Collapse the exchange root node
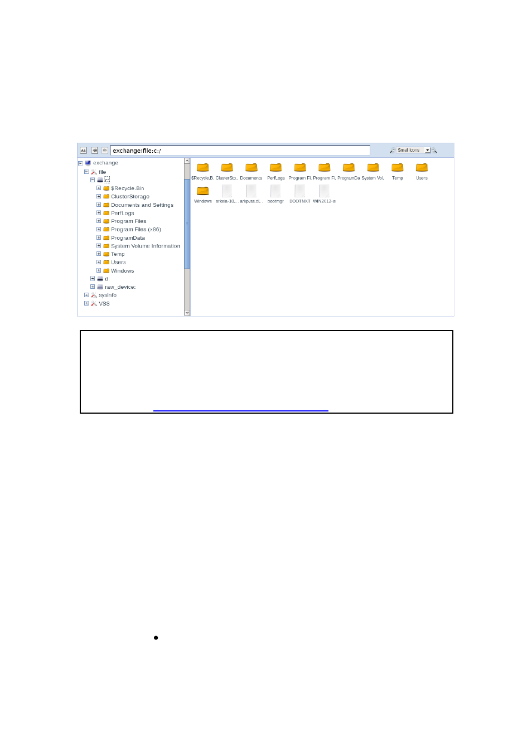This screenshot has height=756, width=532. (x=80, y=163)
